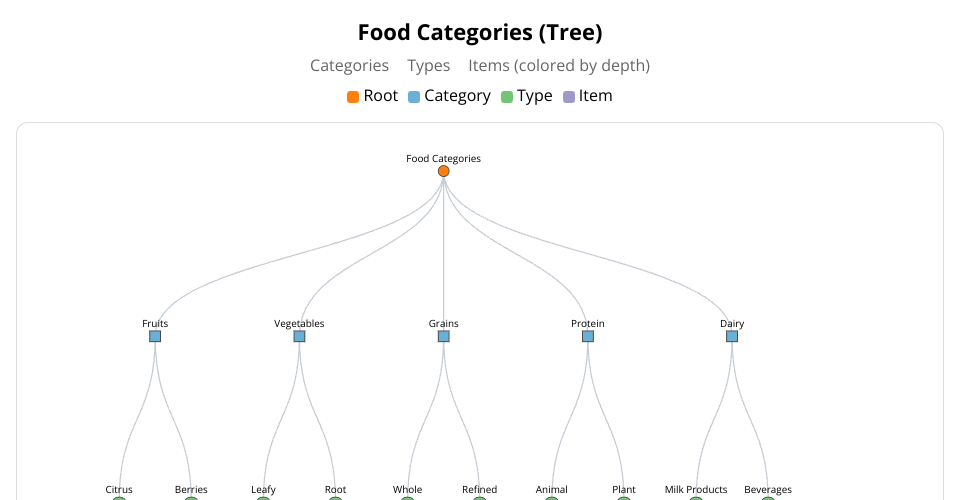Toggle the Type legend entry
This screenshot has width=960, height=500.
coord(526,96)
